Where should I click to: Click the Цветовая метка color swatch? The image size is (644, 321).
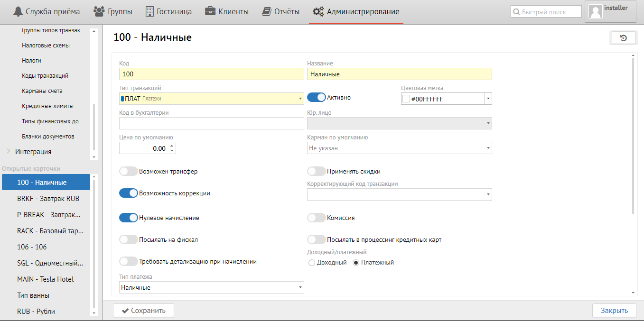[406, 99]
